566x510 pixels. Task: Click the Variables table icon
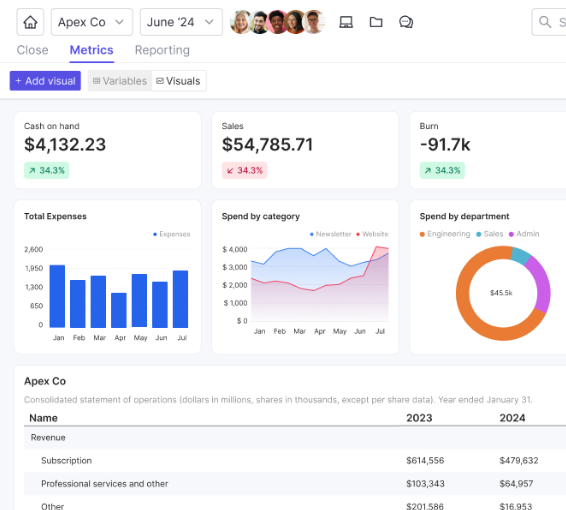pyautogui.click(x=96, y=81)
